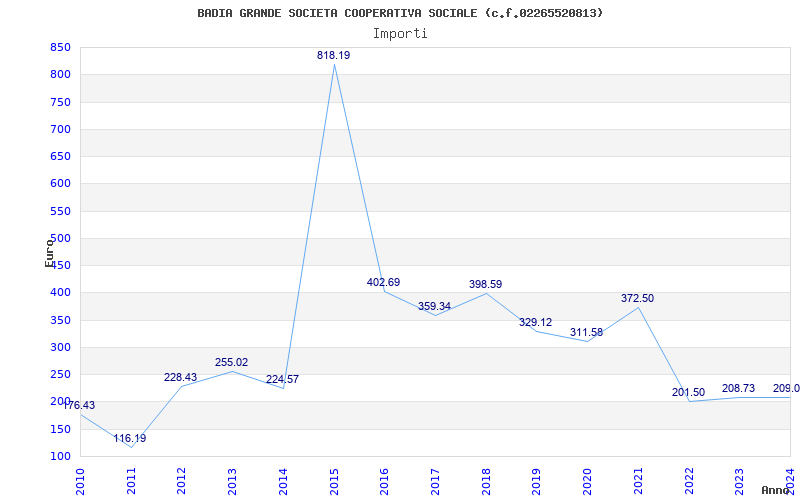Click the 2013 x-axis year

(x=233, y=482)
